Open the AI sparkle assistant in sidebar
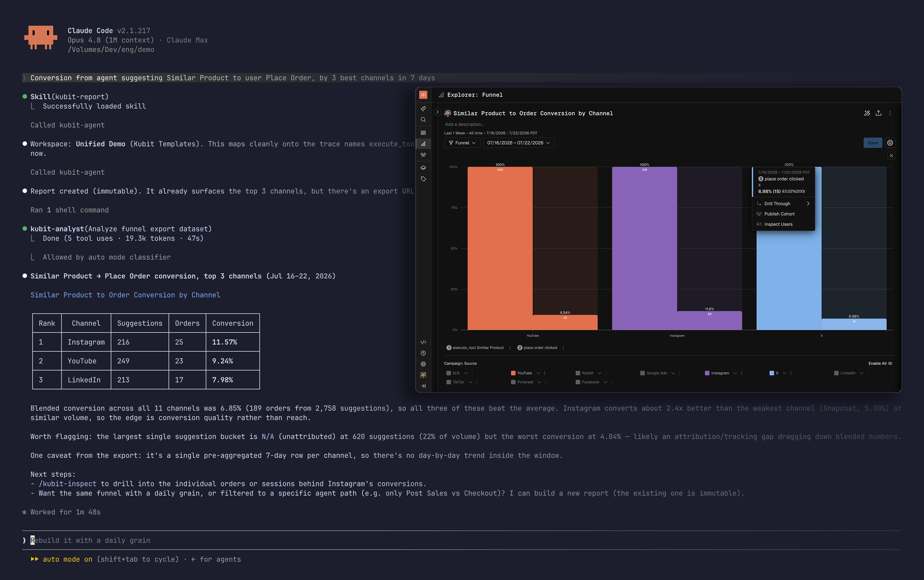The image size is (924, 580). (423, 108)
